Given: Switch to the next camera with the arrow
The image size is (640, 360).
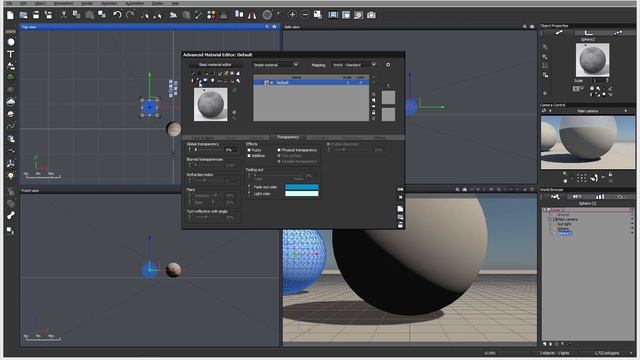Looking at the screenshot, I should point(626,111).
